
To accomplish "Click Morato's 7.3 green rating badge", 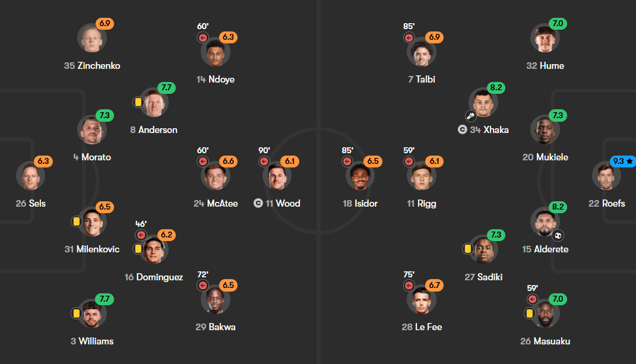I will 105,115.
